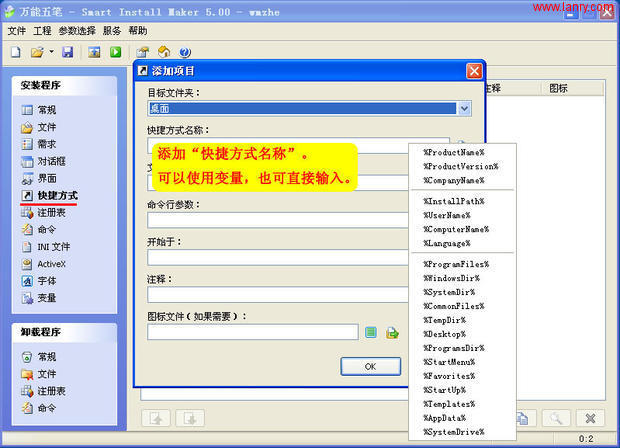Image resolution: width=620 pixels, height=448 pixels.
Task: Select 快捷方式 in the sidebar
Action: click(x=49, y=196)
